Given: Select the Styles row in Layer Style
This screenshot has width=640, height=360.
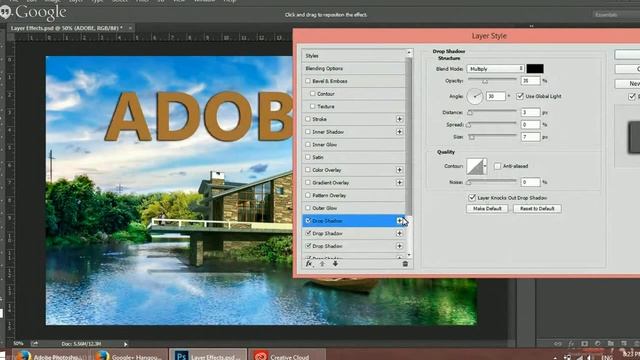Looking at the screenshot, I should coord(353,56).
